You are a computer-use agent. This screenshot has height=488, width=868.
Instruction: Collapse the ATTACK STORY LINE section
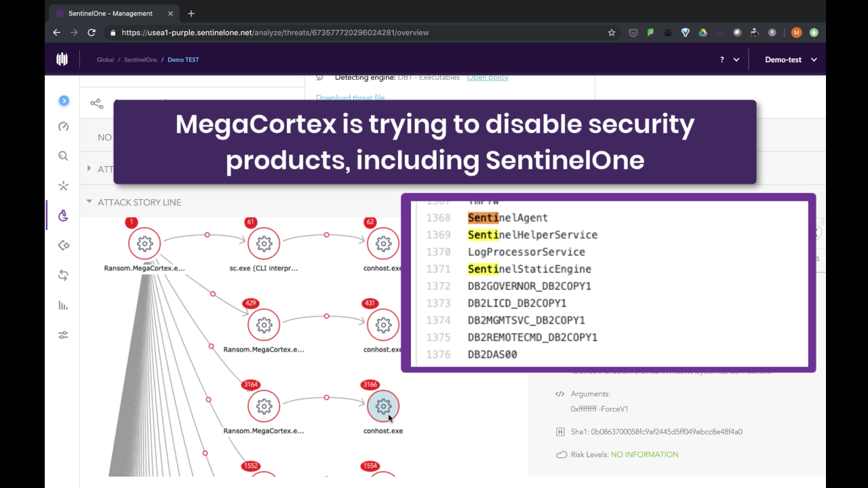90,202
